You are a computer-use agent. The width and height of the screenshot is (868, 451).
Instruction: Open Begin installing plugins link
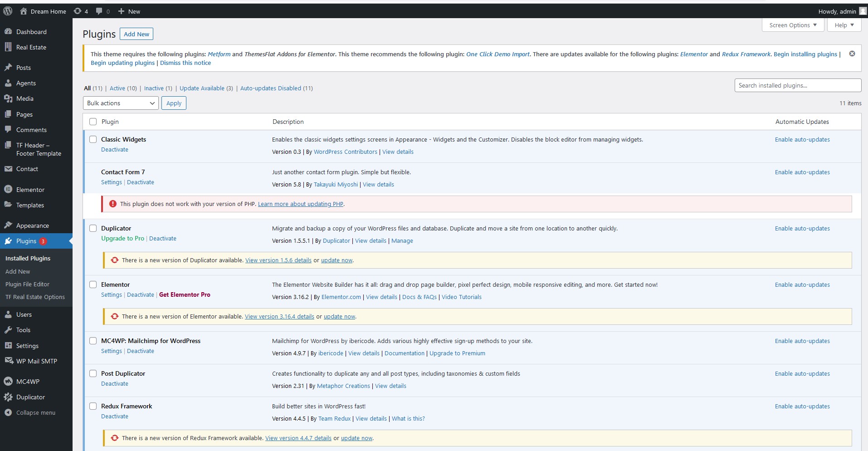tap(805, 54)
